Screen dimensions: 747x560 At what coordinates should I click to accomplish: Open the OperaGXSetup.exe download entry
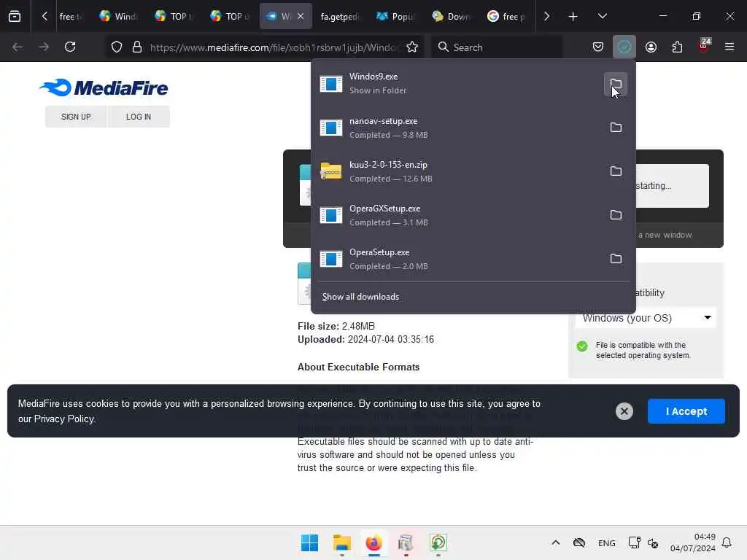pos(457,215)
